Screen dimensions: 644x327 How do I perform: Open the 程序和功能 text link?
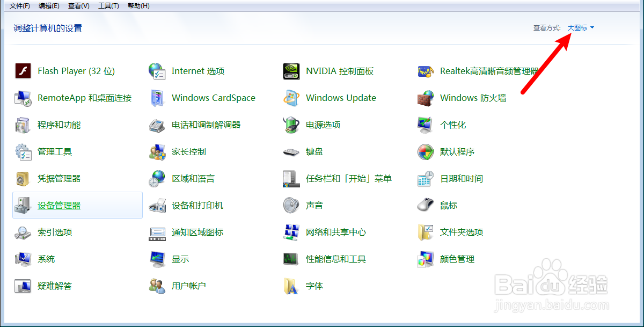[x=59, y=125]
